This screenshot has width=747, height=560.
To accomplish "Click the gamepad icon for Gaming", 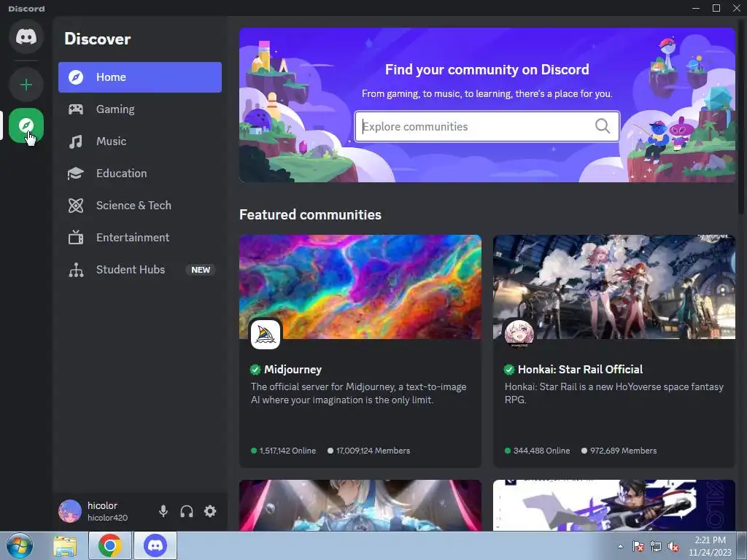I will [x=76, y=109].
